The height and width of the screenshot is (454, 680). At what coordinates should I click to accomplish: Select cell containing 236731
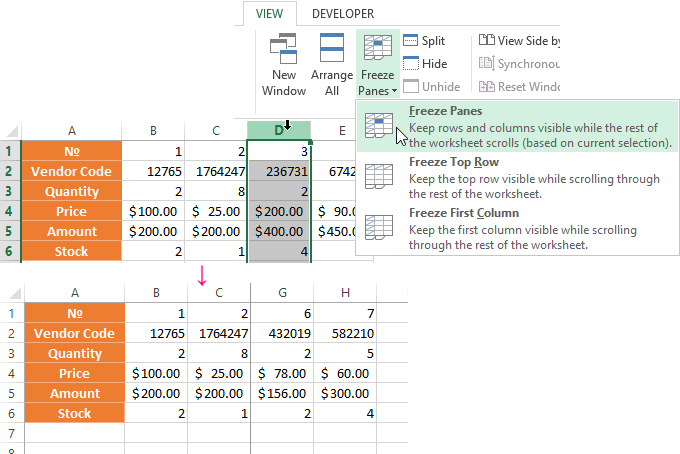coord(278,171)
